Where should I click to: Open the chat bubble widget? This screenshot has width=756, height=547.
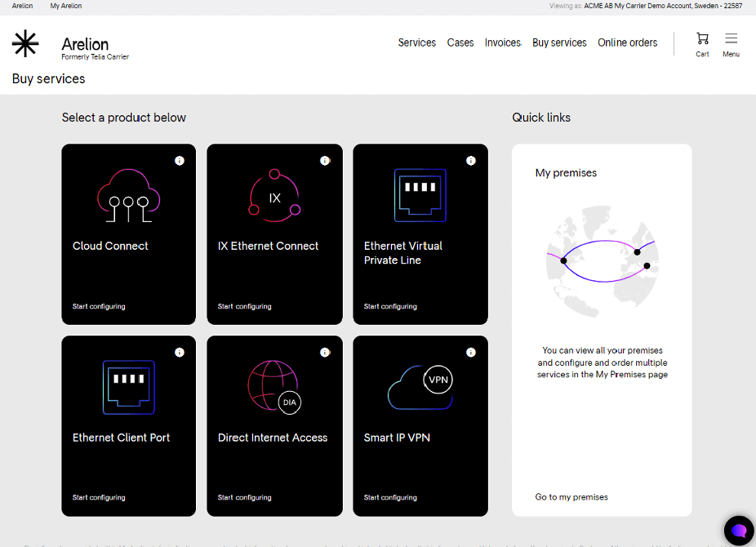tap(739, 530)
